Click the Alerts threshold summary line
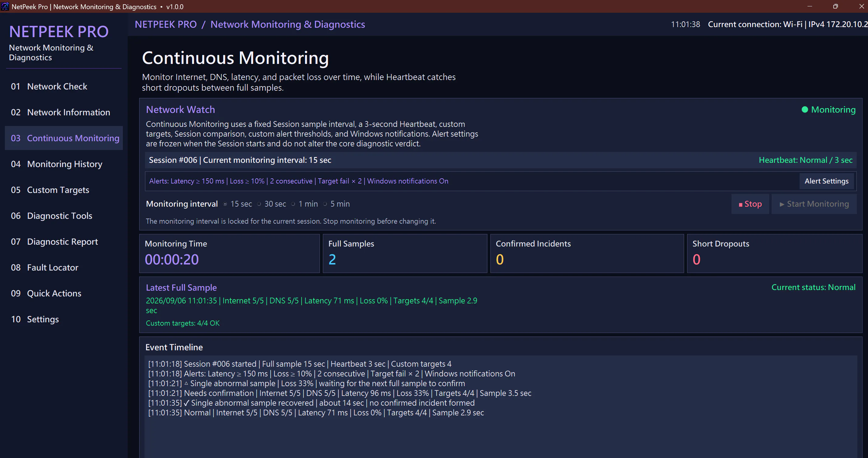The width and height of the screenshot is (868, 458). pos(299,181)
